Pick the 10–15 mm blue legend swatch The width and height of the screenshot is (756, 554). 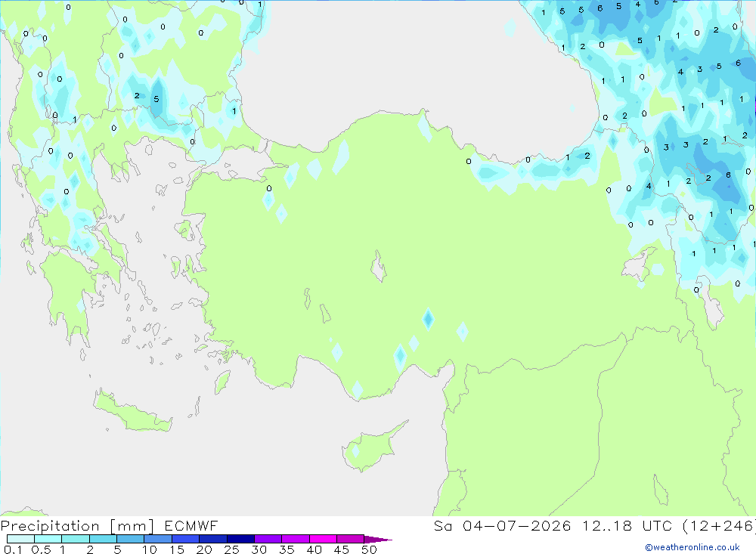158,539
